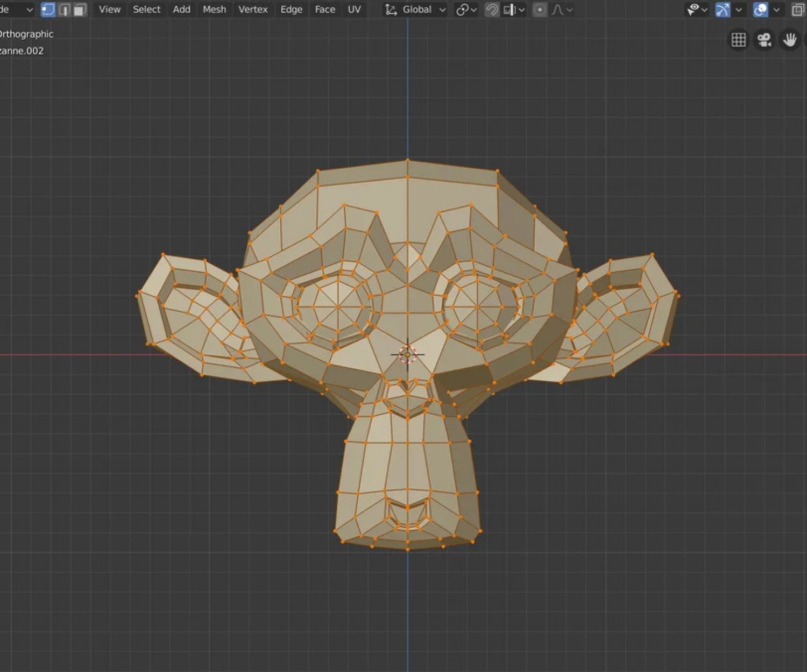Toggle the X-ray icon at top right
807x672 pixels.
coord(798,10)
